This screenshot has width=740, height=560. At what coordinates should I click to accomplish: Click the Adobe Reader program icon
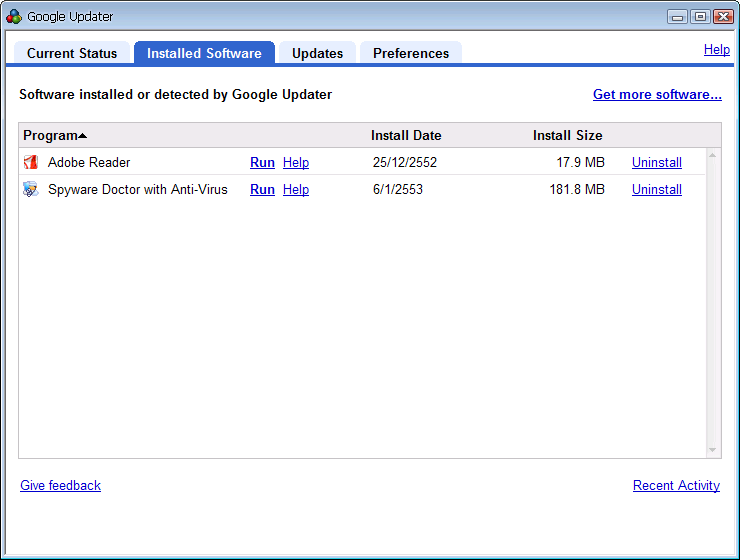31,162
